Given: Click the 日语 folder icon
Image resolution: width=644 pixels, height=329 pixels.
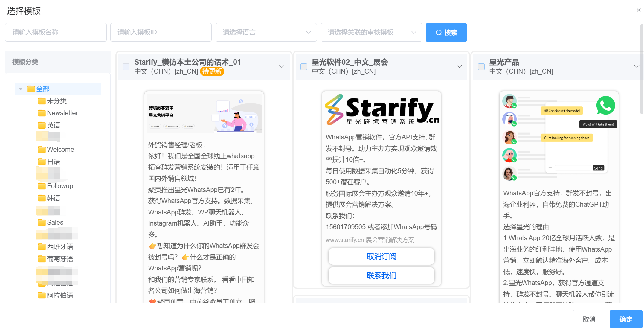Looking at the screenshot, I should 42,162.
